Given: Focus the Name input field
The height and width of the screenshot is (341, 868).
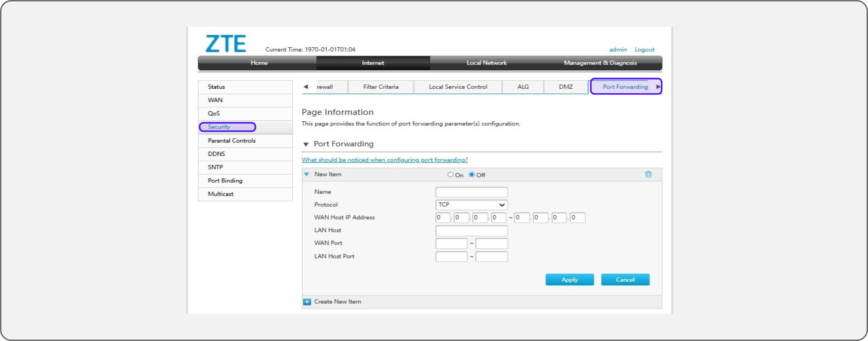Looking at the screenshot, I should click(x=471, y=192).
